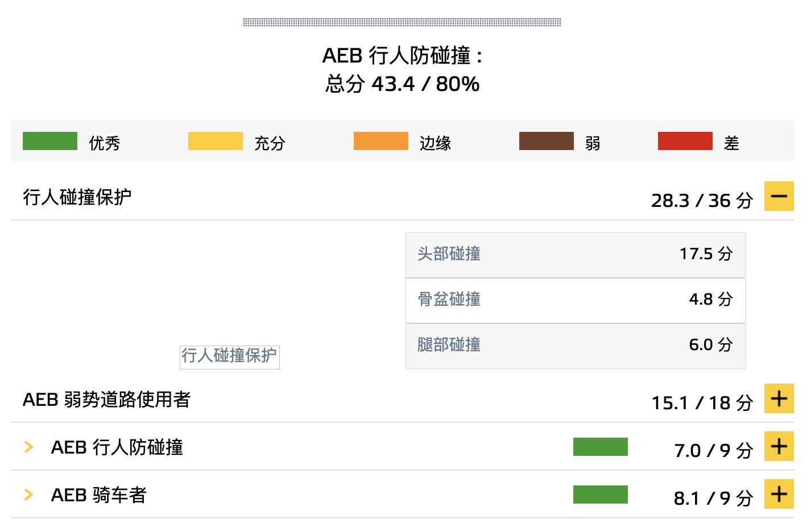Viewport: 811px width, 532px height.
Task: Collapse the 行人碰撞保护 section via the minus control
Action: [x=779, y=197]
